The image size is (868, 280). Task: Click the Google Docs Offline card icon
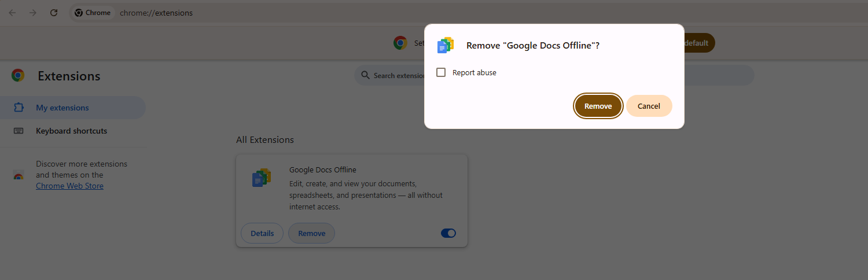tap(262, 177)
